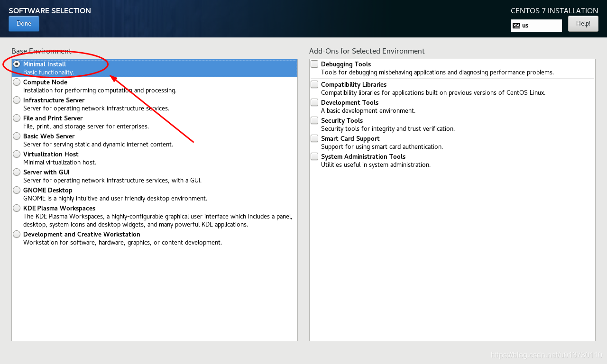Click the 'GNOME Desktop' label text
The image size is (607, 364).
coord(48,190)
